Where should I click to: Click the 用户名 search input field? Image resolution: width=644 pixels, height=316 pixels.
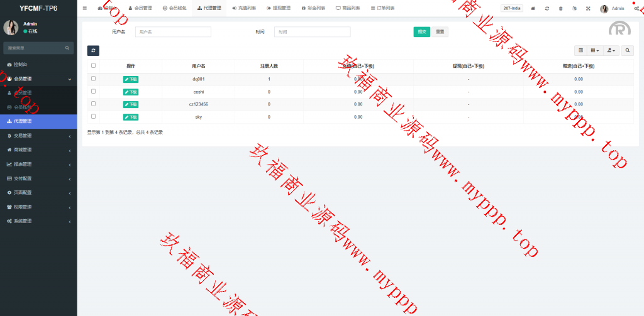click(173, 32)
